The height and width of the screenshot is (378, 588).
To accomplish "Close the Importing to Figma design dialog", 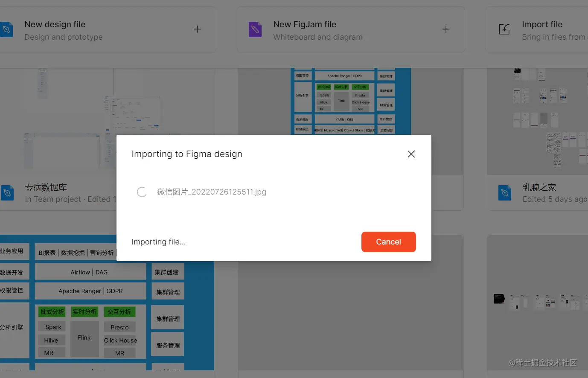I will point(411,154).
